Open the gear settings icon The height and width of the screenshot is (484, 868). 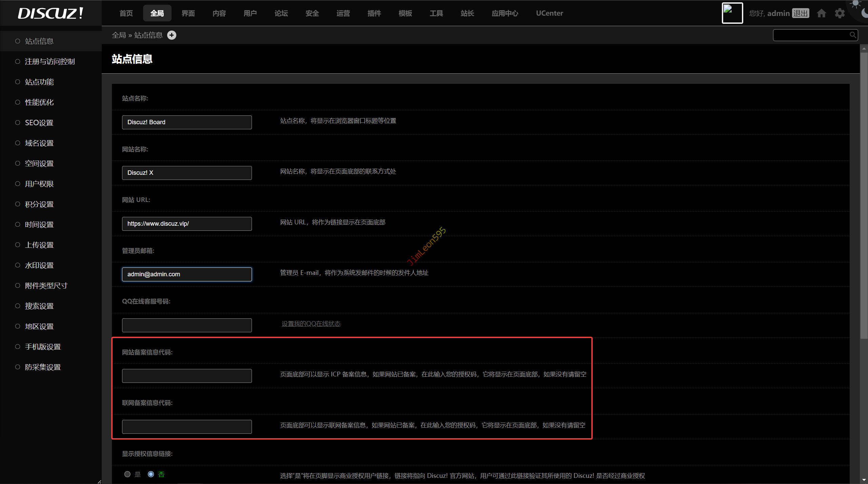[x=840, y=13]
